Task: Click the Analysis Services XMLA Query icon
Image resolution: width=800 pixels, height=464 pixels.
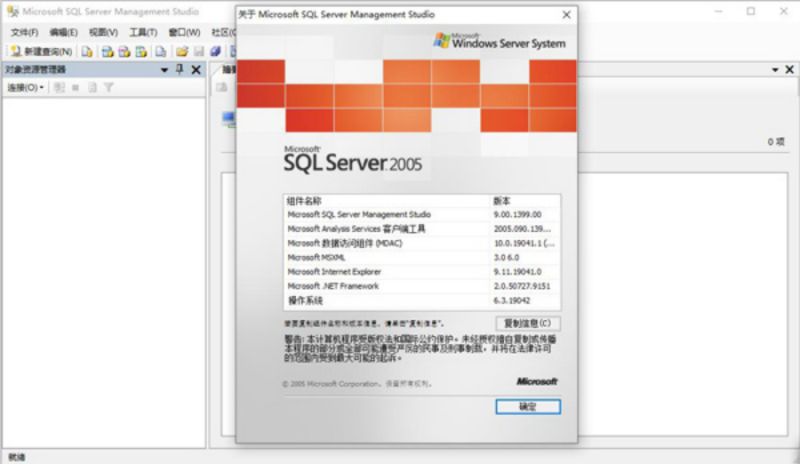Action: tap(141, 52)
